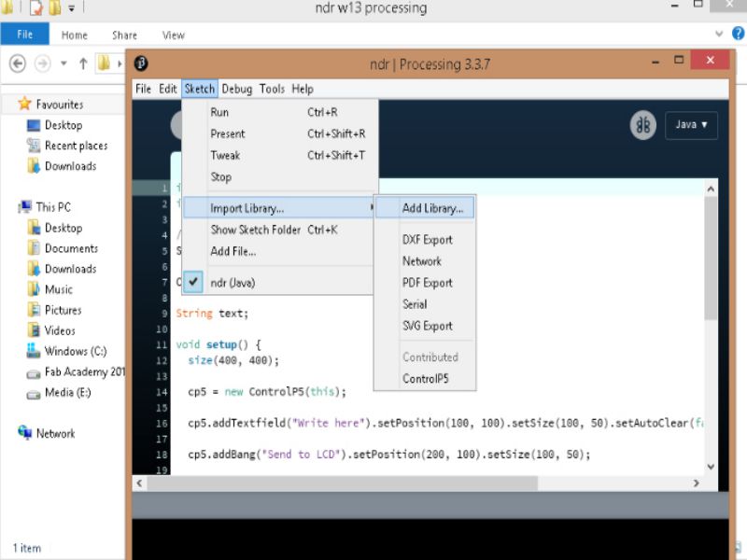The image size is (747, 560).
Task: Click editor vertical scrollbar down arrow
Action: pyautogui.click(x=711, y=467)
